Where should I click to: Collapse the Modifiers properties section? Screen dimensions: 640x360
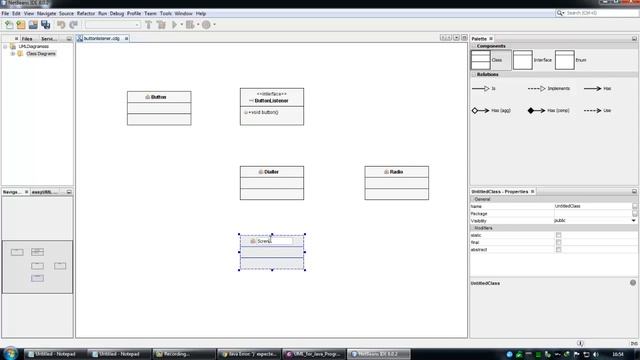coord(473,228)
